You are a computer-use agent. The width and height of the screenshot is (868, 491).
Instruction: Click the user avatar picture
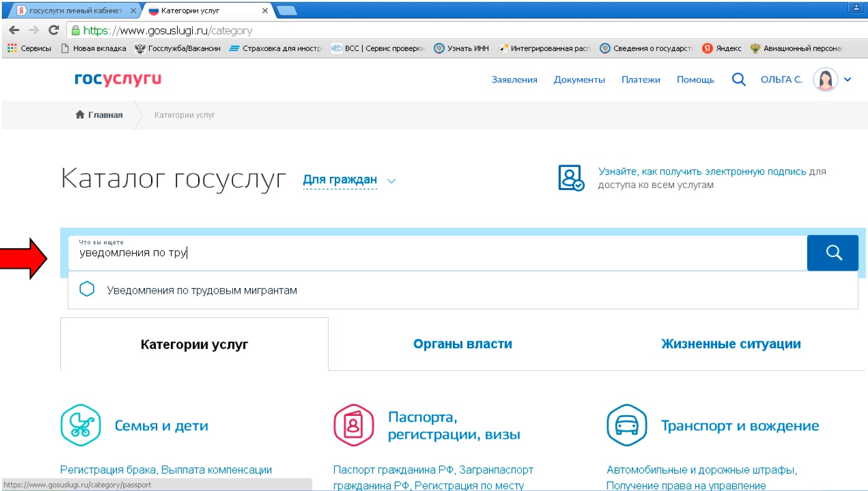click(x=826, y=79)
